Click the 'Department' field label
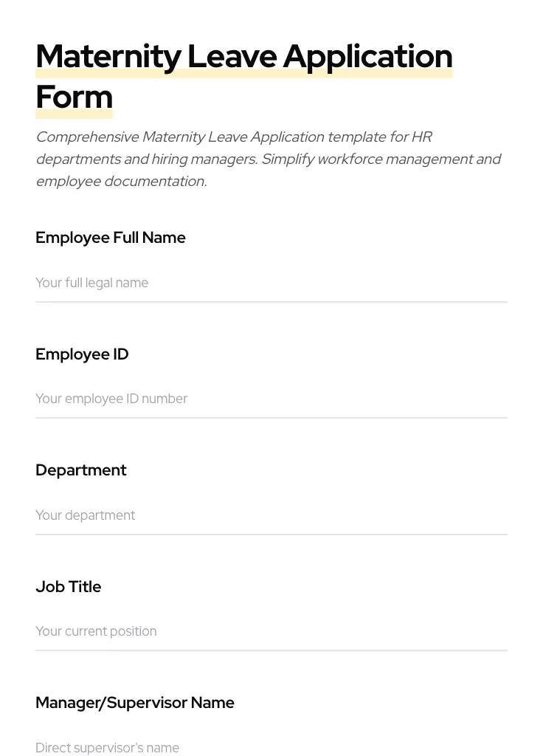Screen dimensions: 543x756 pyautogui.click(x=81, y=470)
